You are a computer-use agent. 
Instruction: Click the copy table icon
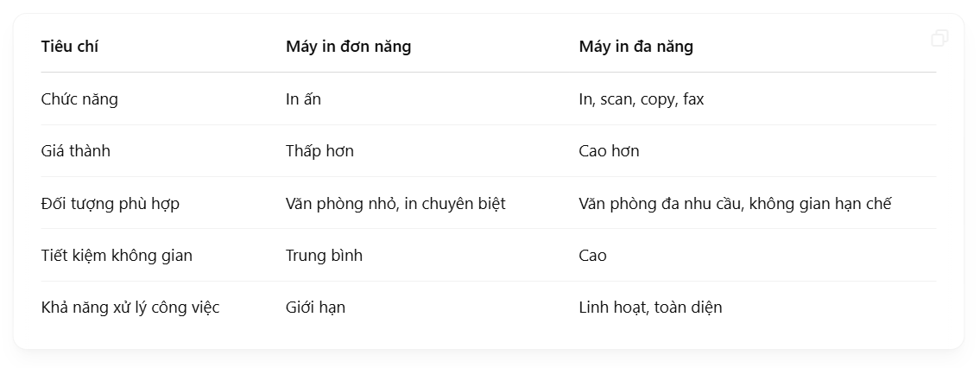939,38
